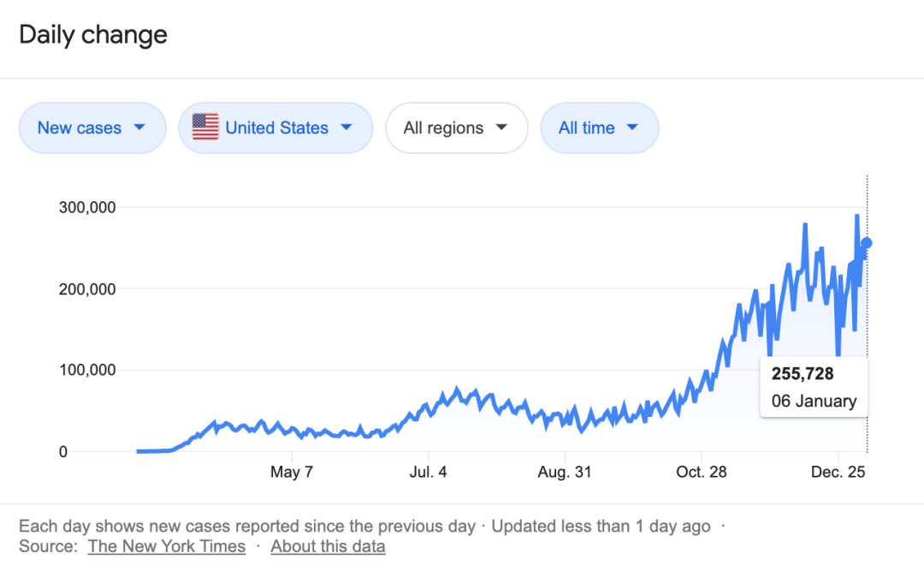The image size is (924, 565).
Task: Click the New cases dropdown arrow
Action: (139, 128)
